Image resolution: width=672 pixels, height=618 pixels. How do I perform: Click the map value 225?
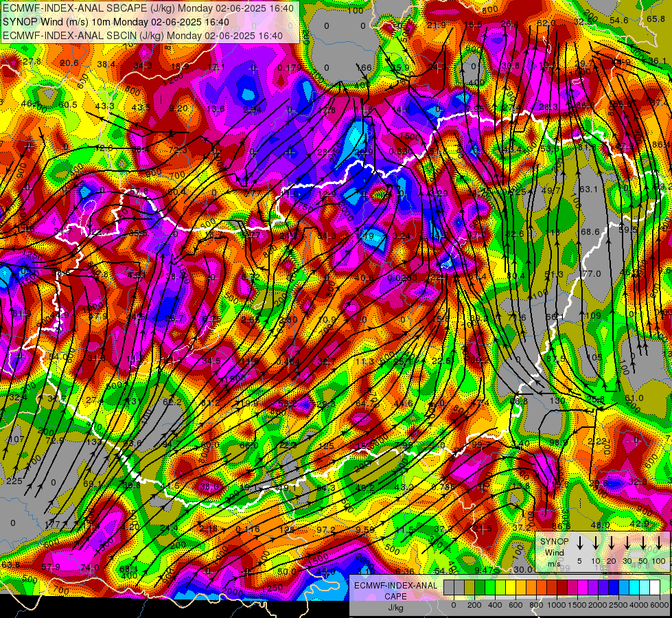pos(14,481)
